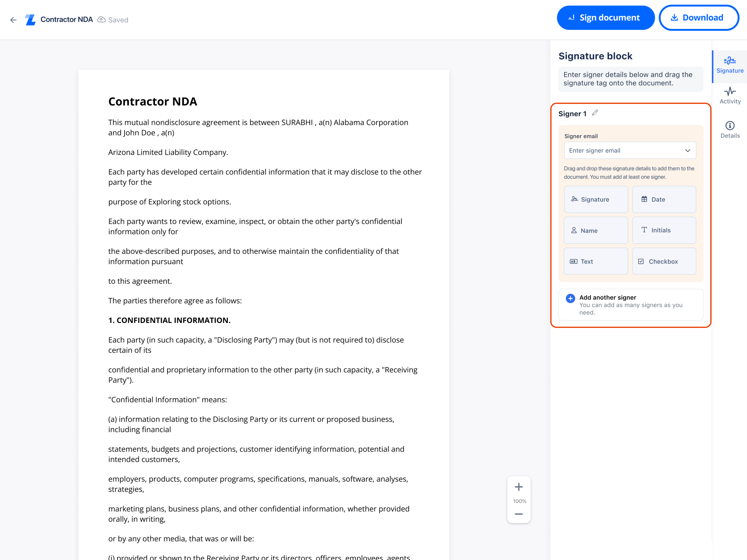Select the Date field tag

coord(664,199)
